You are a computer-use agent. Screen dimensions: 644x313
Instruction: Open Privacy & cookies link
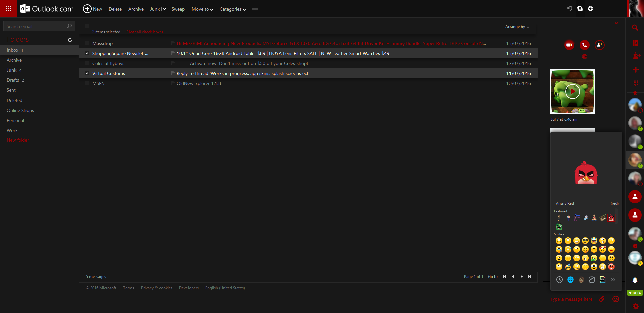[x=157, y=288]
